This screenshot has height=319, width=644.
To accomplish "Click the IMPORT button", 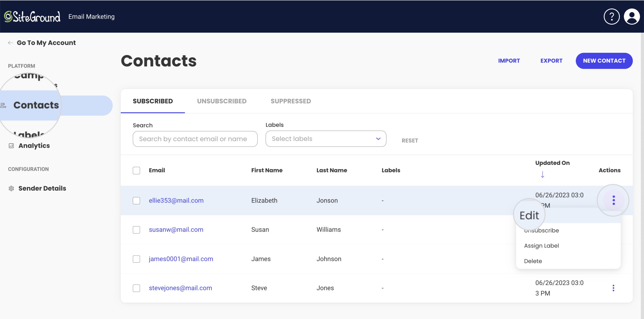I will [508, 61].
